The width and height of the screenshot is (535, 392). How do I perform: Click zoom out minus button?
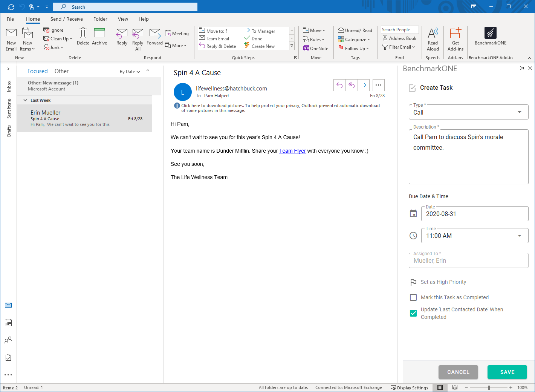coord(466,387)
